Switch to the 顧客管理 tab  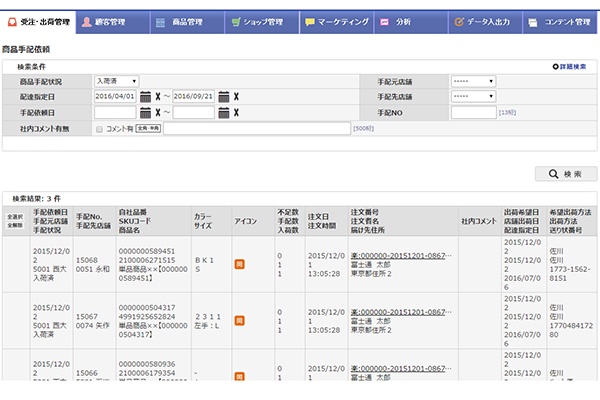[111, 21]
